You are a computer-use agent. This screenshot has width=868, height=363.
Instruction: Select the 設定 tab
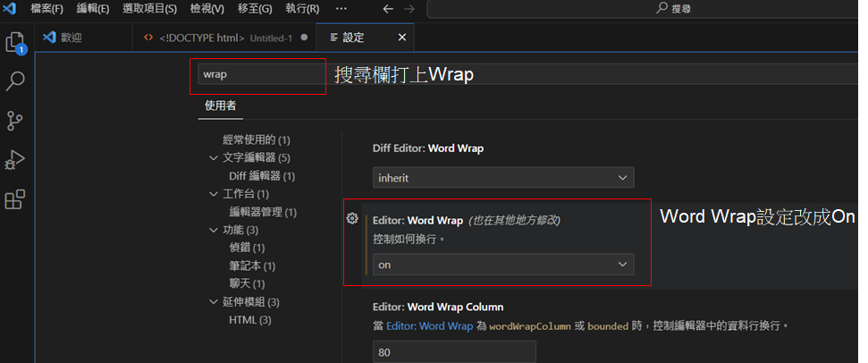[x=365, y=38]
